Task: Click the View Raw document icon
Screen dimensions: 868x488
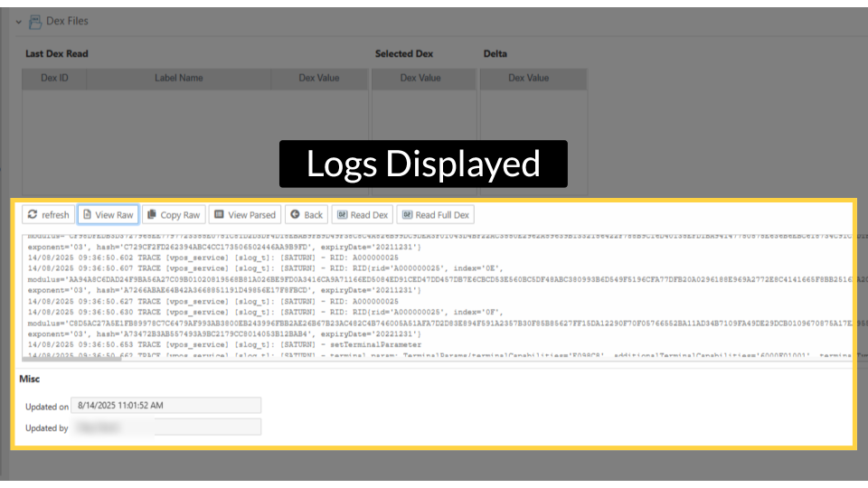Action: point(87,215)
